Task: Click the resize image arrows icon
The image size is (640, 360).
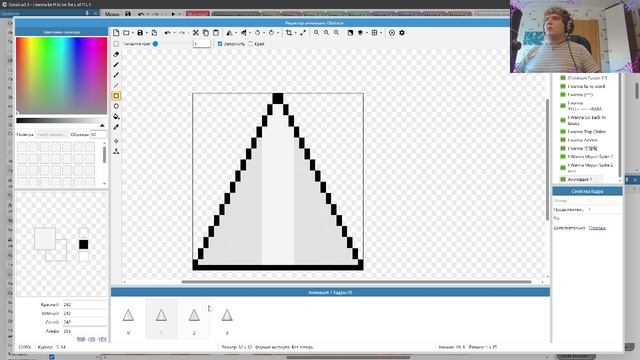Action: 303,33
